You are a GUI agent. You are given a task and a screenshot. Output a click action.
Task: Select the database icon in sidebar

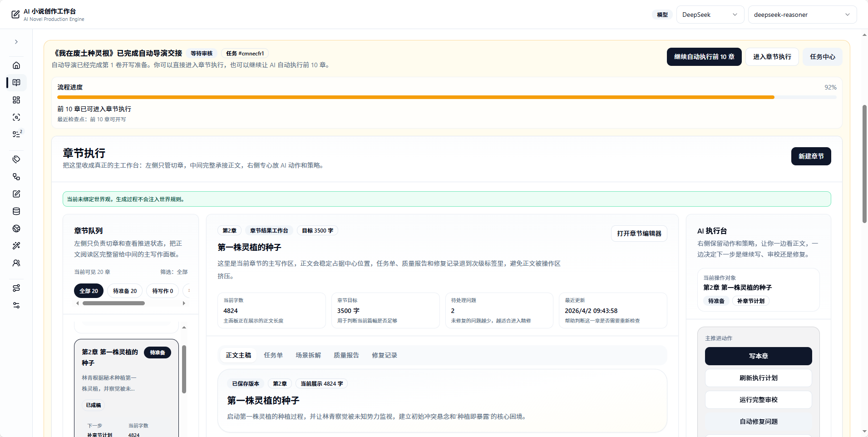coord(16,211)
